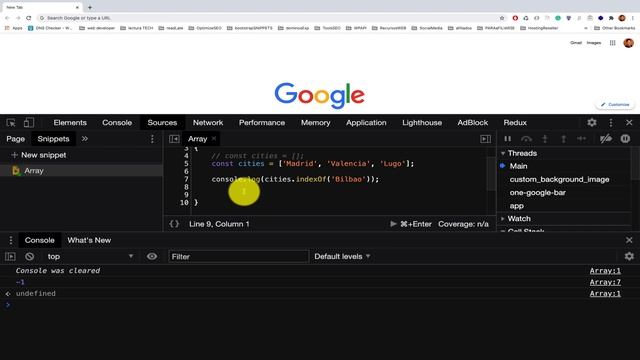Open the Gmail link

tap(576, 43)
